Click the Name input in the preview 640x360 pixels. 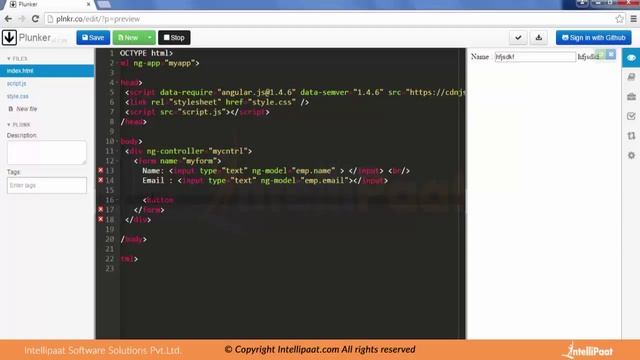coord(535,57)
